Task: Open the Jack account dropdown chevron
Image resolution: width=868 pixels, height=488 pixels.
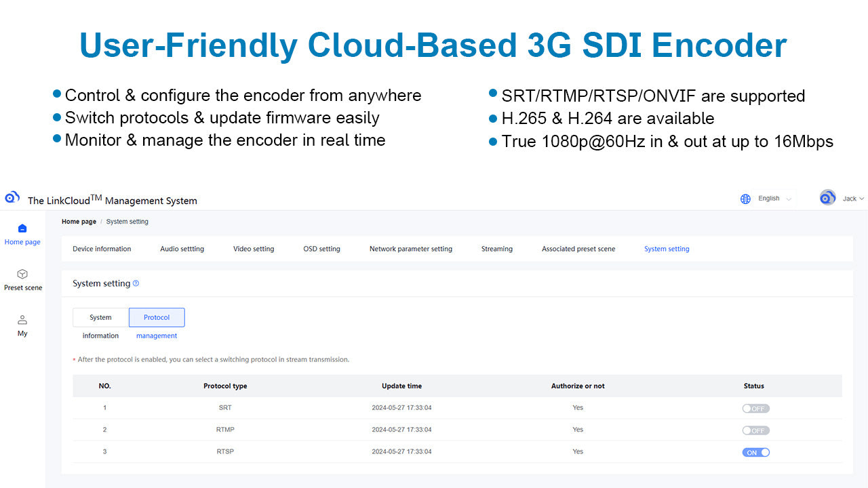Action: point(861,198)
